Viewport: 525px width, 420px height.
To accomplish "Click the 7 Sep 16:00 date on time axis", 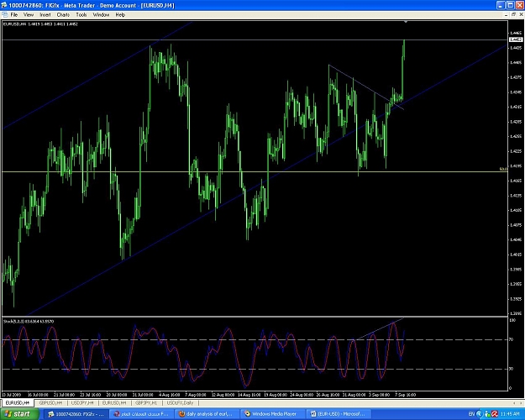I will click(406, 395).
